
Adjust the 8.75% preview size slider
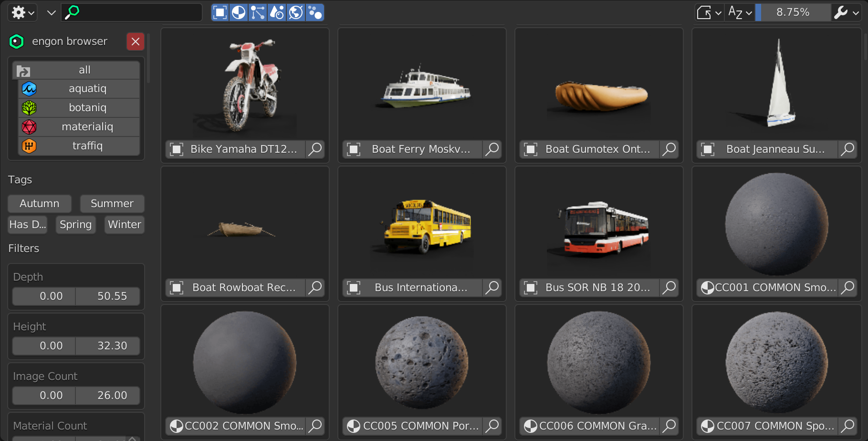793,12
